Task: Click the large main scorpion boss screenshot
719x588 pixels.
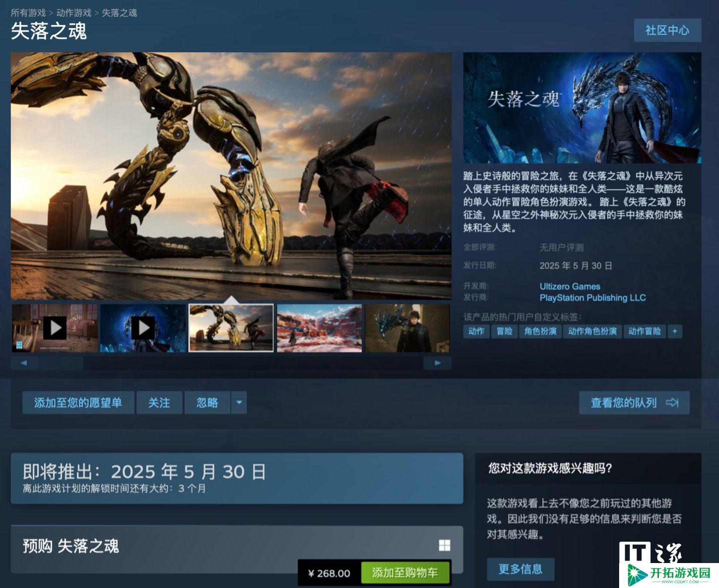Action: coord(231,176)
